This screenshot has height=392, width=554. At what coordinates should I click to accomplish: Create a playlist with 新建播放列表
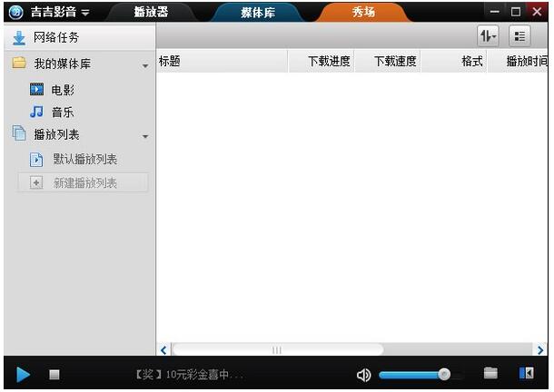coord(83,182)
